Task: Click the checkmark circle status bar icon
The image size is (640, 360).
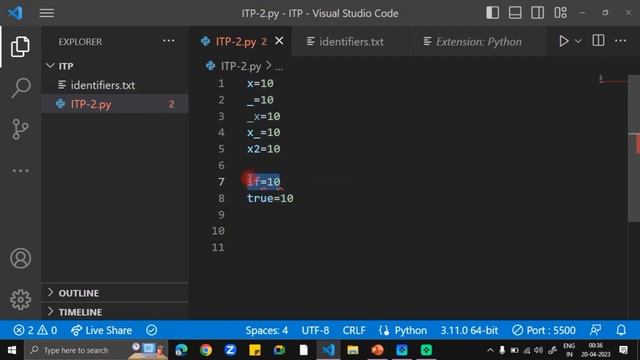Action: point(151,330)
